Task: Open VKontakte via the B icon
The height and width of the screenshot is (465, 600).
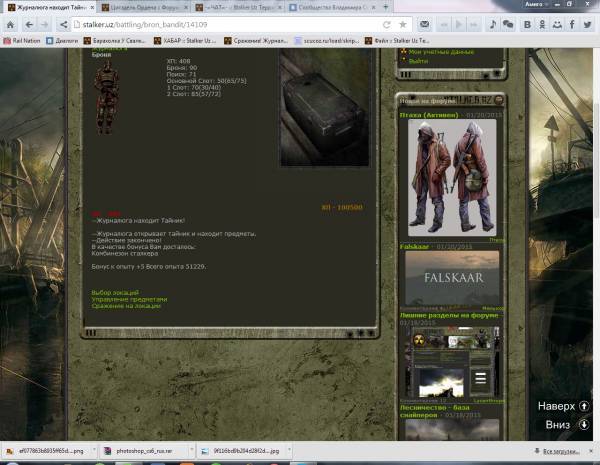Action: (527, 25)
